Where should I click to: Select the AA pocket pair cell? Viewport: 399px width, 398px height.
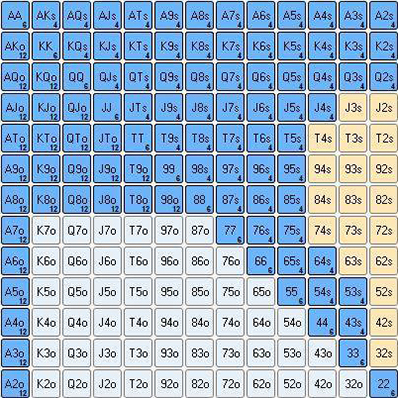click(x=15, y=15)
